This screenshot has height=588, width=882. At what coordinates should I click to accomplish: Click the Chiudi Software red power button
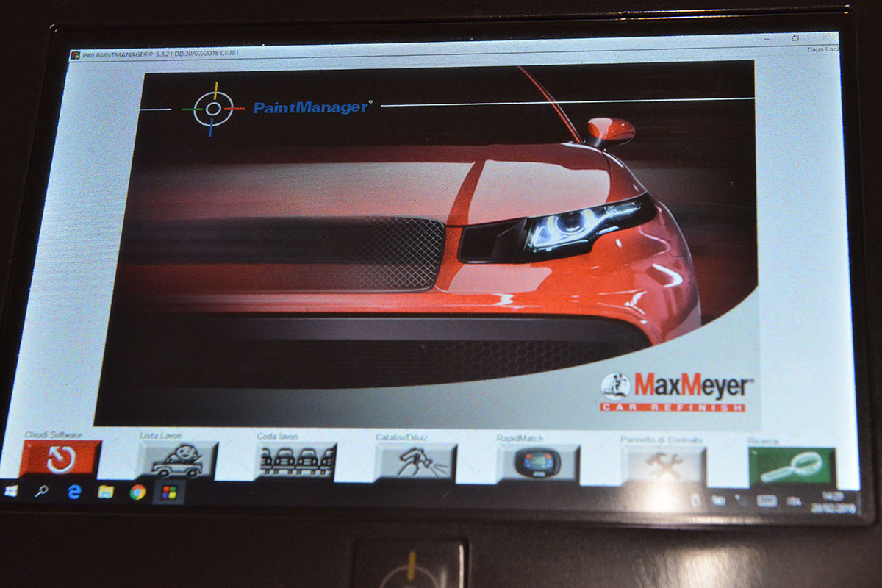click(x=60, y=459)
